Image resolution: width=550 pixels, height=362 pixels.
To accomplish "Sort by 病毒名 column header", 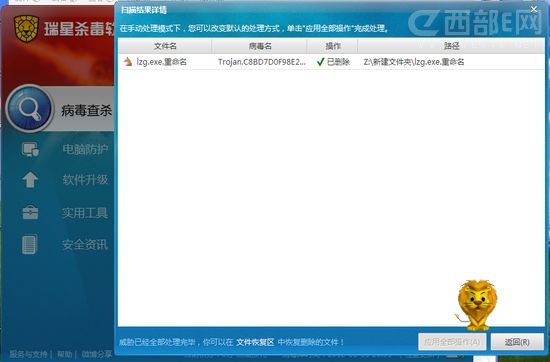I will (260, 46).
